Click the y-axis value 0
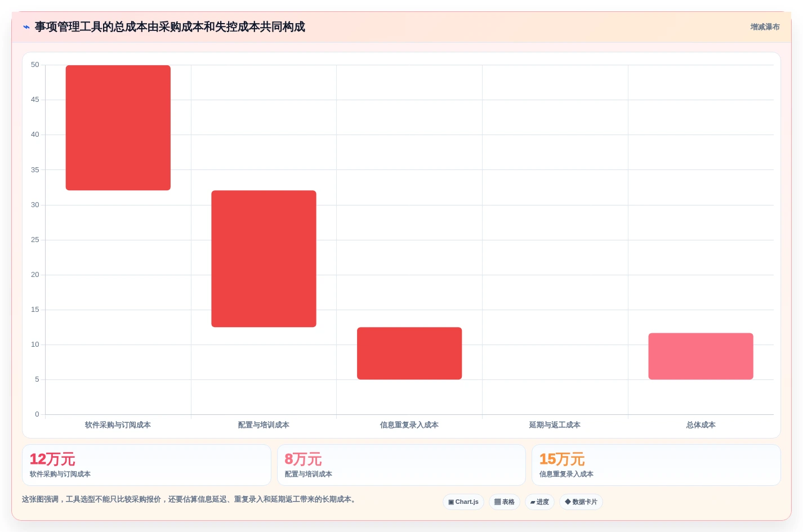This screenshot has height=532, width=803. pyautogui.click(x=37, y=414)
